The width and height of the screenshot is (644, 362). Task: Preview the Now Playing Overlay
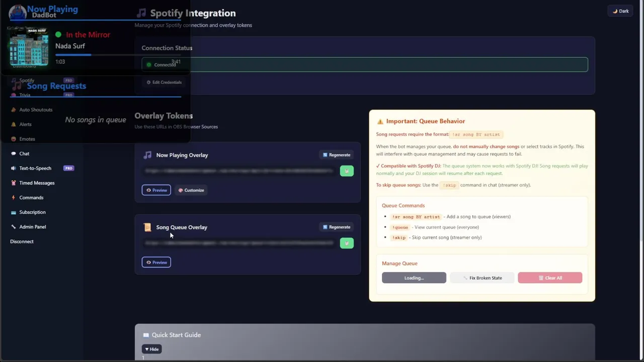coord(156,190)
